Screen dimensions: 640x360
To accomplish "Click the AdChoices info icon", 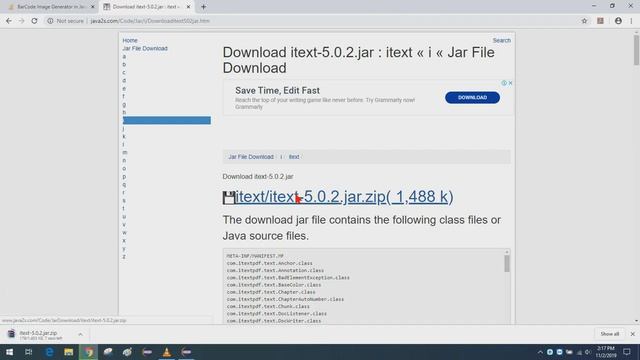I will 504,83.
